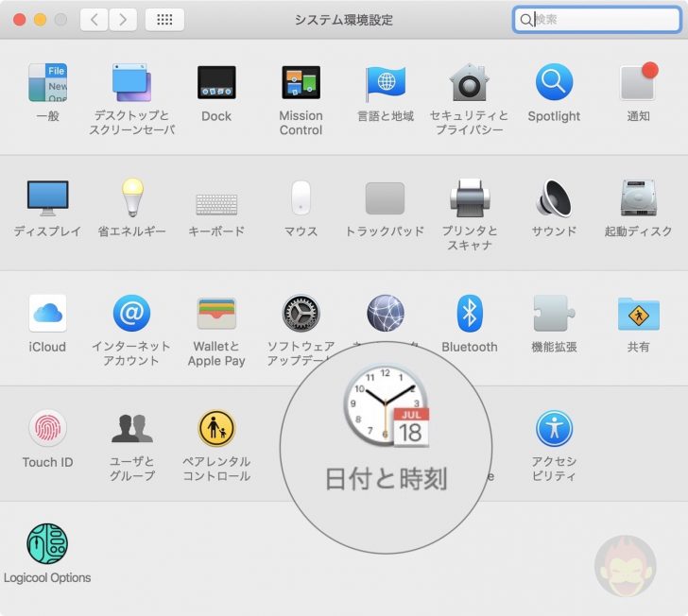
Task: Open ペアレンタルコントロール preferences
Action: [x=216, y=428]
